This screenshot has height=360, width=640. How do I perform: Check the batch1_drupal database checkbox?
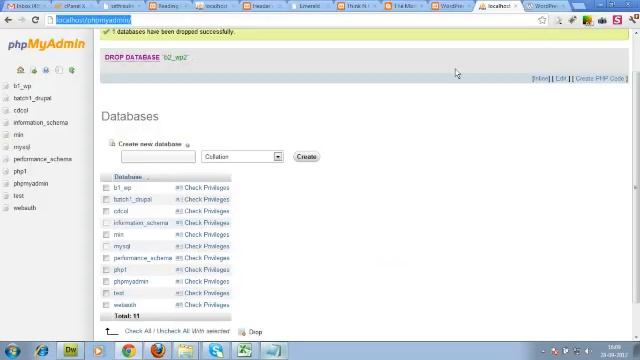[x=106, y=200]
